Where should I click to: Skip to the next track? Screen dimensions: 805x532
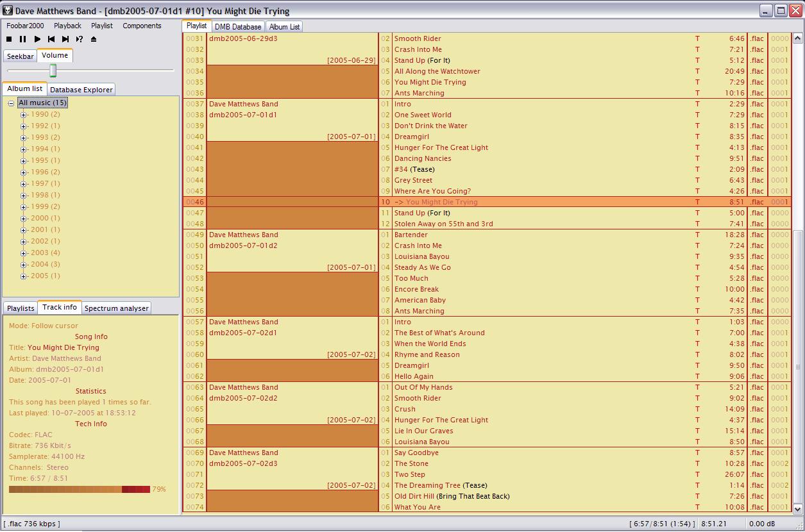(65, 39)
